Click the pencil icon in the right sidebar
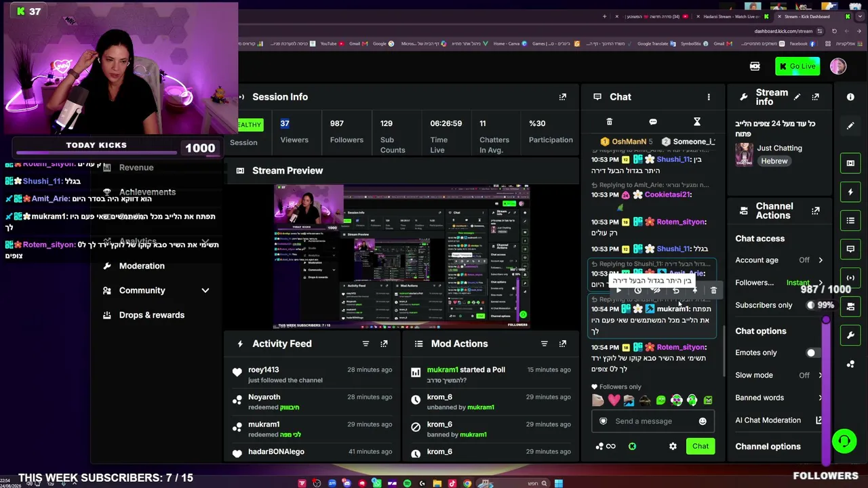The height and width of the screenshot is (488, 868). (850, 125)
